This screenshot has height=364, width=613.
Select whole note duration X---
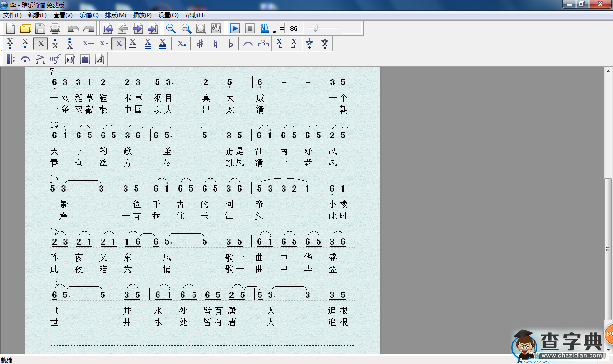click(89, 44)
